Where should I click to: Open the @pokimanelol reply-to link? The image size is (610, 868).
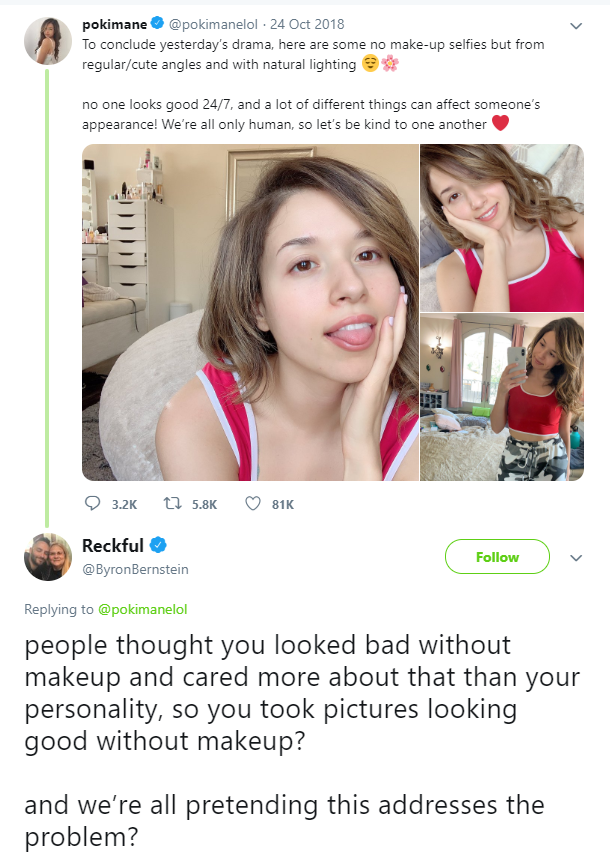click(x=142, y=608)
